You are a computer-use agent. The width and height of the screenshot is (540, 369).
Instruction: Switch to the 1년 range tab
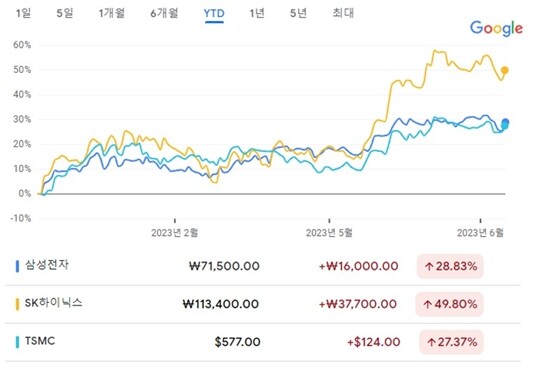[x=257, y=13]
